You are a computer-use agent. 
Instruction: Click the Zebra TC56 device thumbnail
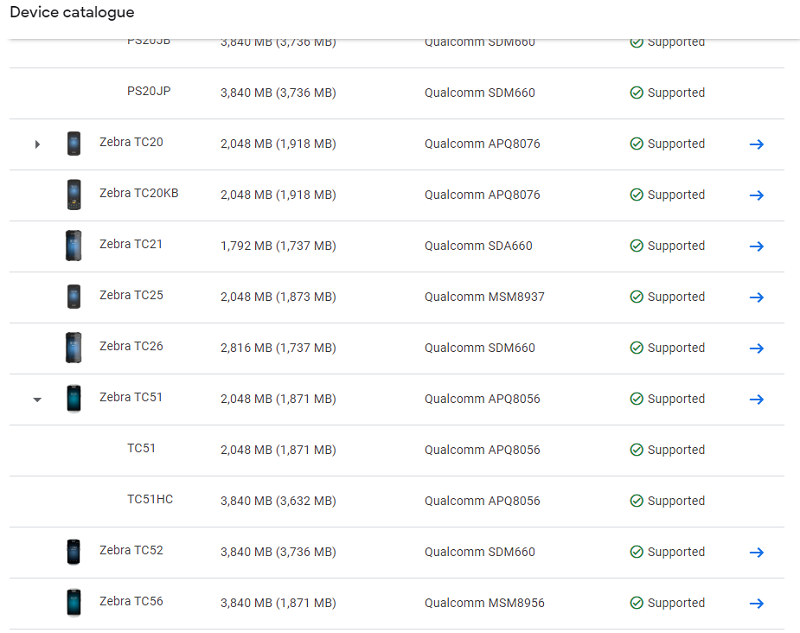pos(74,602)
